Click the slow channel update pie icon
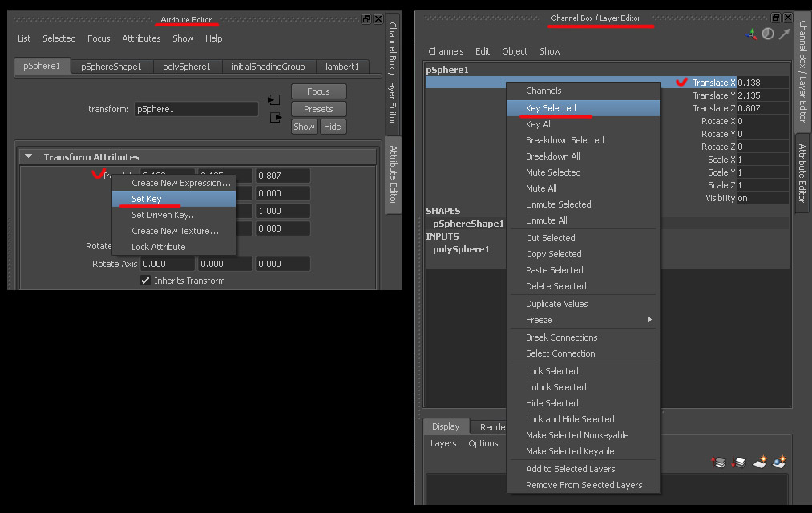812x513 pixels. coord(768,34)
